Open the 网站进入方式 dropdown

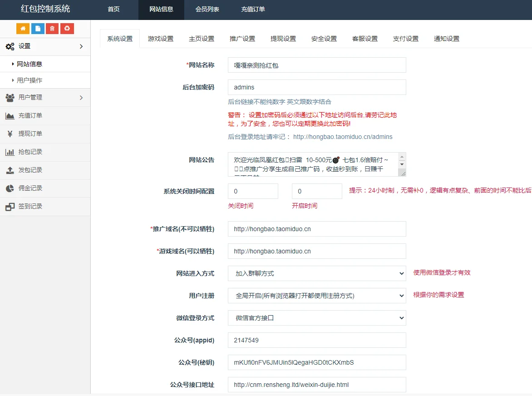click(x=316, y=273)
